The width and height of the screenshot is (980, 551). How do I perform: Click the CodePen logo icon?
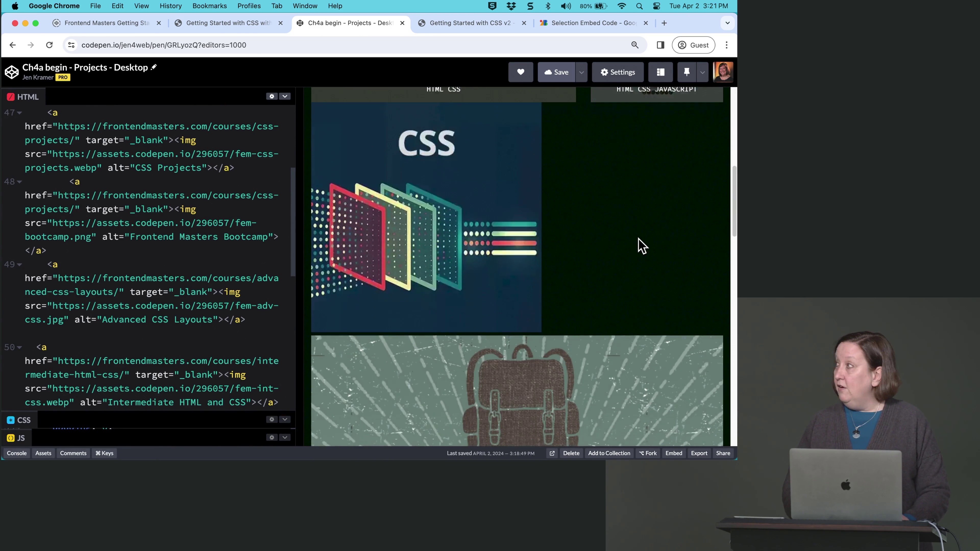tap(11, 72)
